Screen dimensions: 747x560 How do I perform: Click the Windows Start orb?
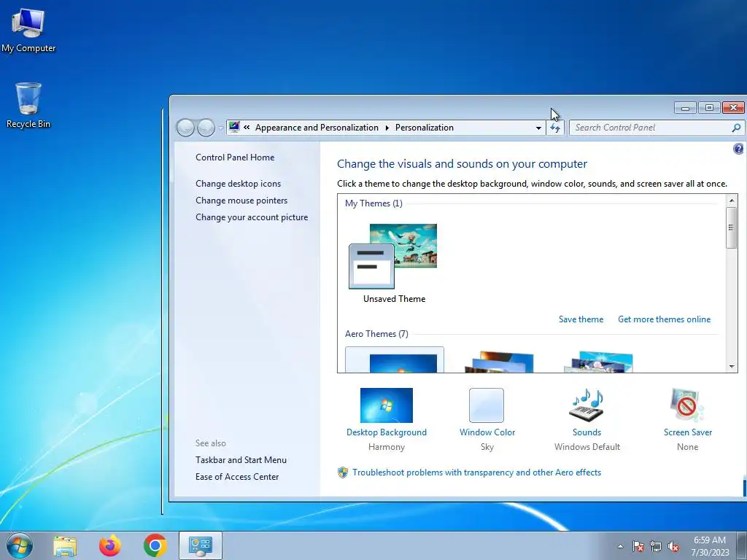click(20, 545)
